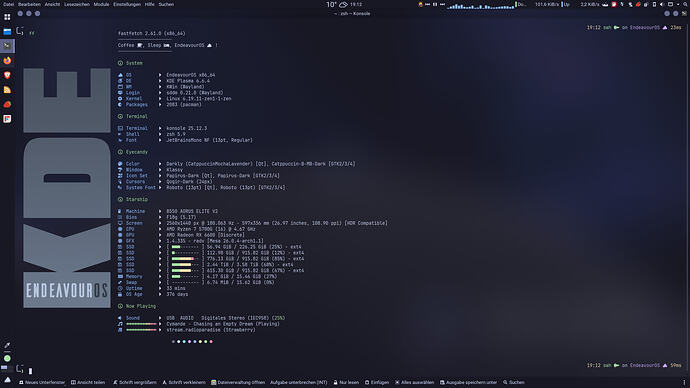Click the display configuration tray icon
The width and height of the screenshot is (690, 388).
tap(670, 4)
